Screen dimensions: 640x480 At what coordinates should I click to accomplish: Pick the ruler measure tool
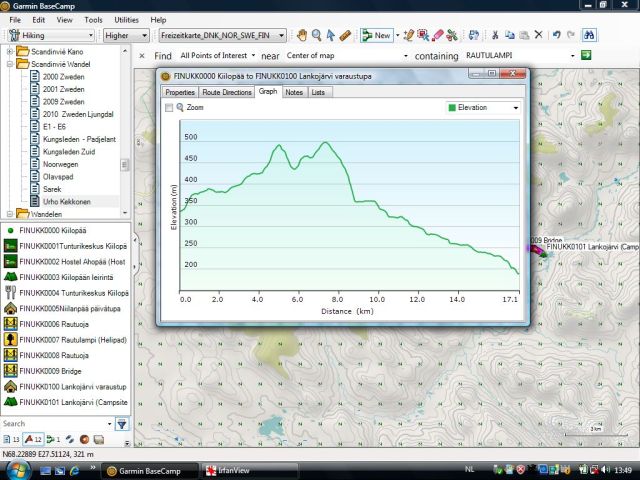(x=344, y=36)
